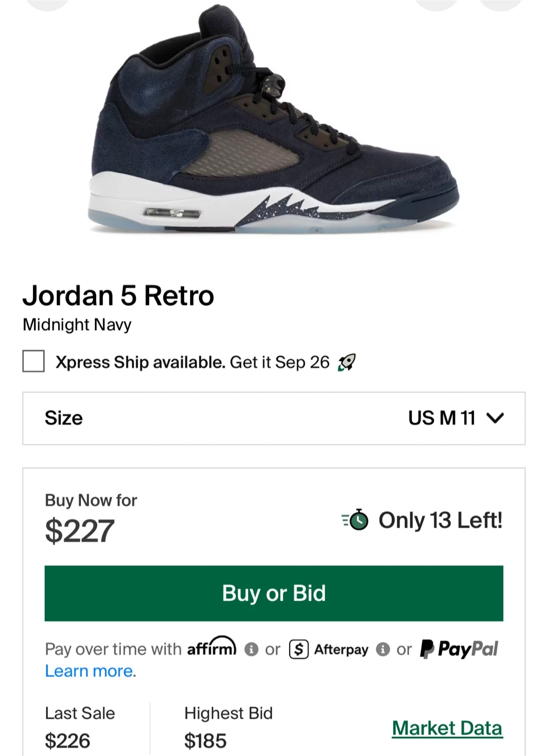Viewport: 548px width, 756px height.
Task: Click the Highest Bid $185 value
Action: coord(205,741)
